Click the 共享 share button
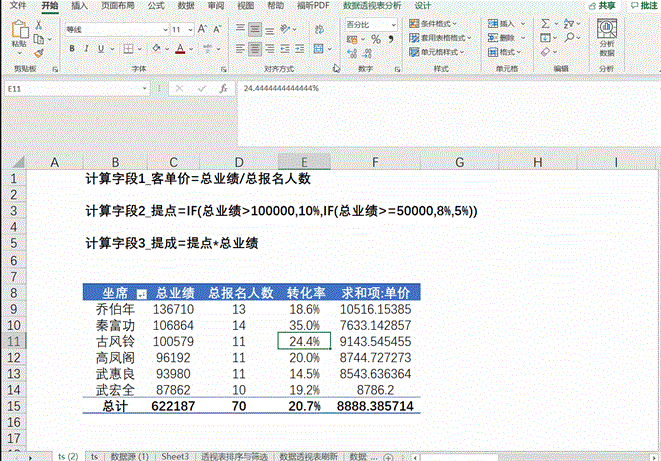661x461 pixels. point(602,6)
